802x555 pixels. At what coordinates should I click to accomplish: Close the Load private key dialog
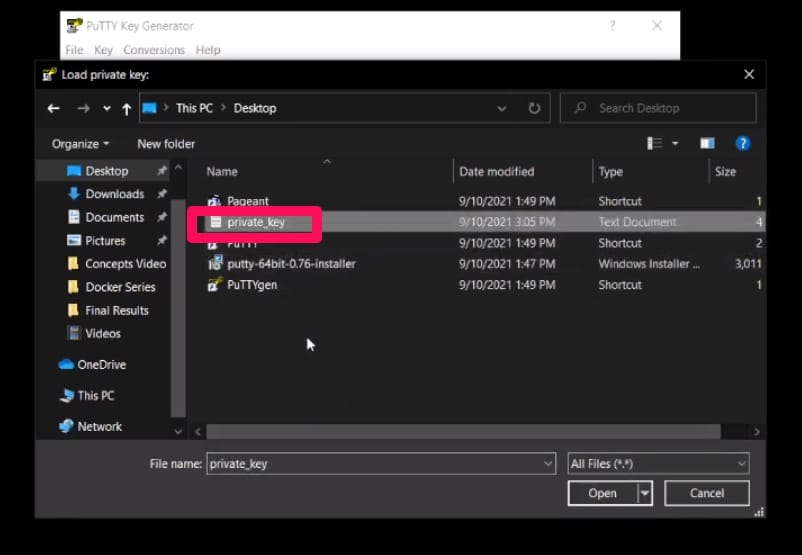coord(749,75)
